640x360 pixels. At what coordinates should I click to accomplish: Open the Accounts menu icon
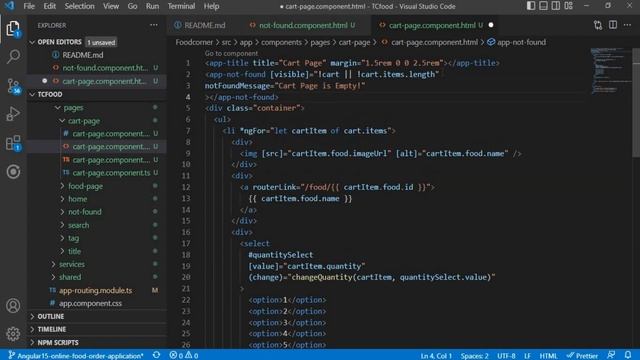[13, 305]
